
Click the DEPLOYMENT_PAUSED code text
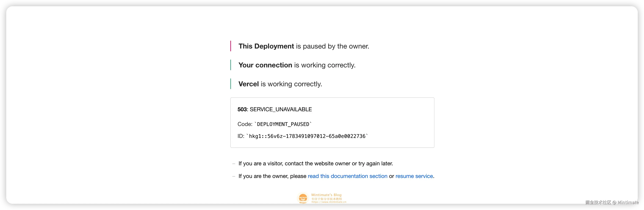pyautogui.click(x=283, y=124)
